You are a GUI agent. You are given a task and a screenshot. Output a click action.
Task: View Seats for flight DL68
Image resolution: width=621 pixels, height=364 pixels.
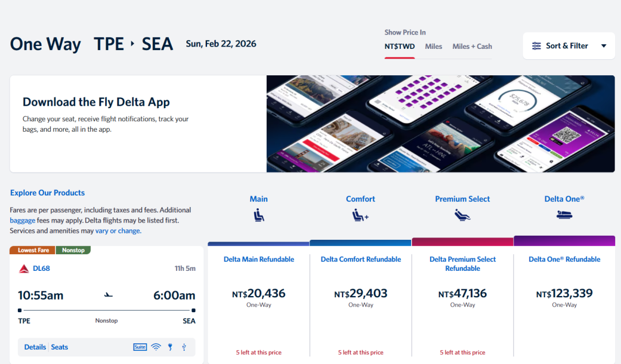tap(59, 347)
